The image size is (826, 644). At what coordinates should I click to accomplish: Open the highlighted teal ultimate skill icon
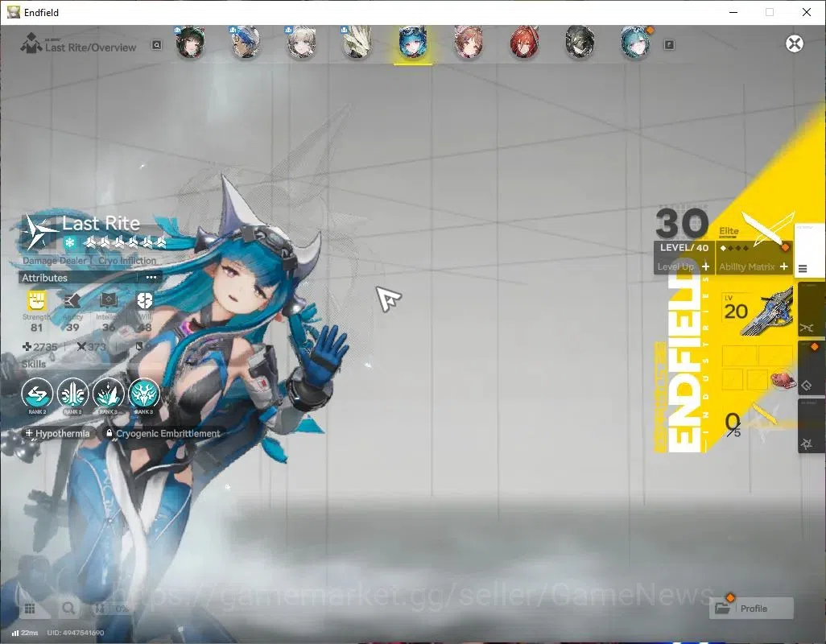144,394
